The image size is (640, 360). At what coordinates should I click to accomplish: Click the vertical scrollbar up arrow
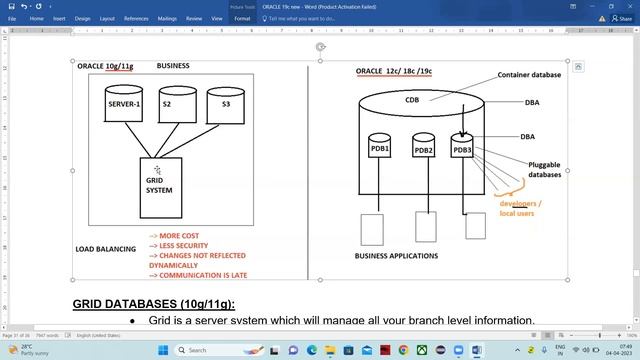tap(636, 31)
